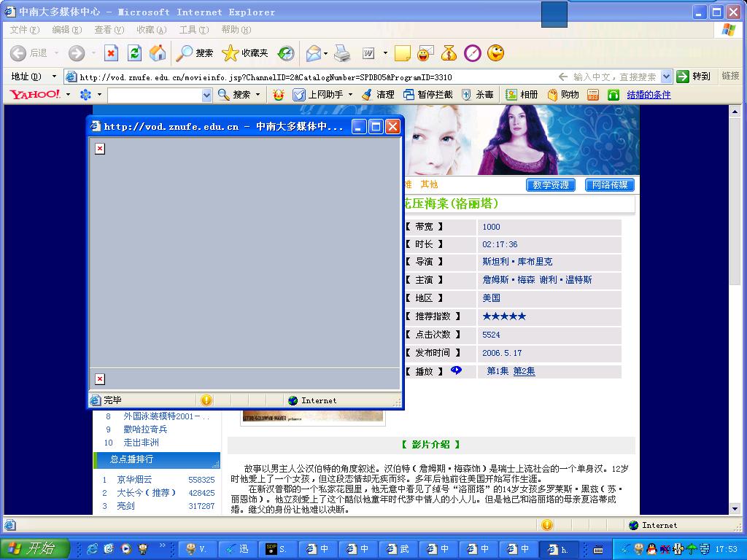Click the purple compass toolbar icon
The height and width of the screenshot is (560, 747).
coord(473,52)
